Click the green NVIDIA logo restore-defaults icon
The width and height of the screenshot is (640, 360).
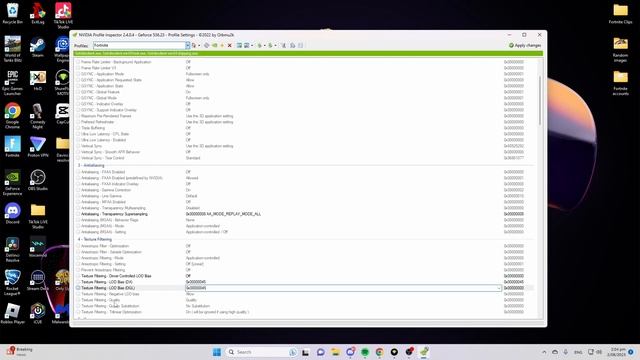[214, 45]
